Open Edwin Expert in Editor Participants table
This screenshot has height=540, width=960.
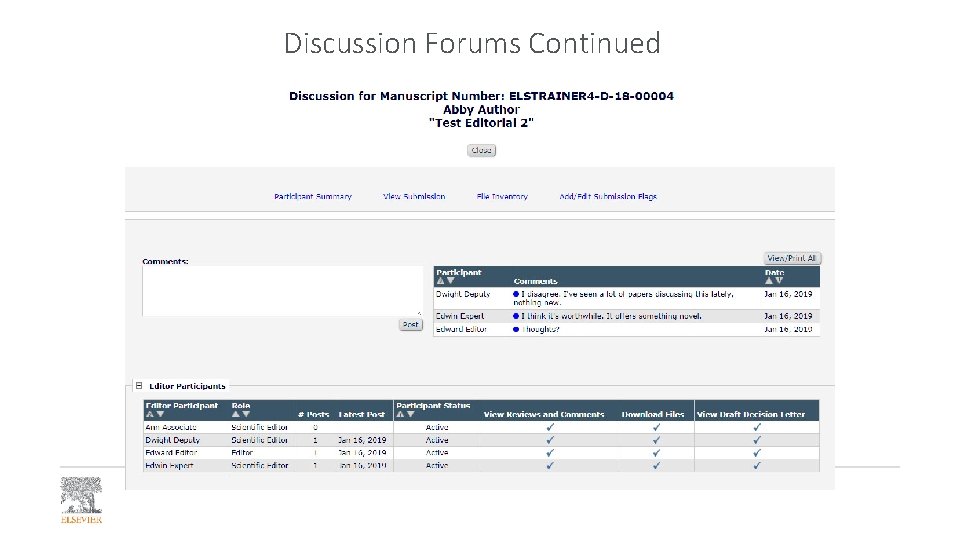pos(170,465)
